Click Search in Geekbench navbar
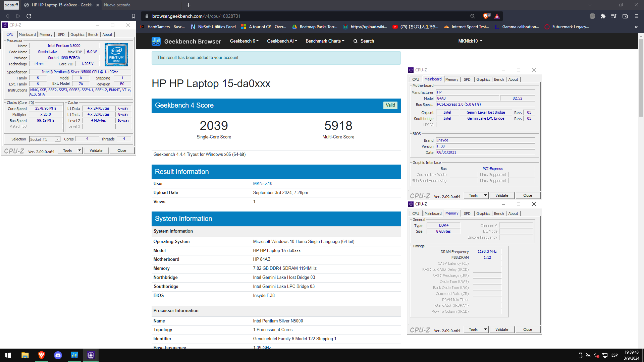Viewport: 644px width, 362px height. pos(364,41)
